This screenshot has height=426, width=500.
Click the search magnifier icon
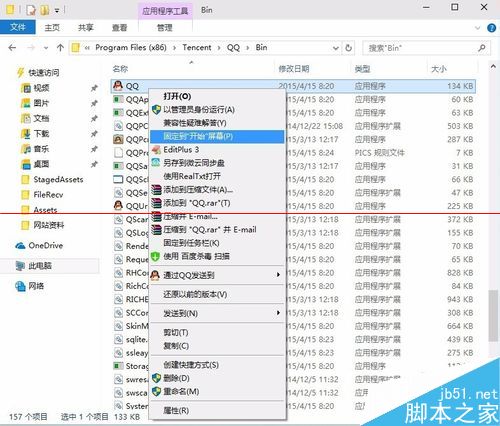(x=481, y=48)
